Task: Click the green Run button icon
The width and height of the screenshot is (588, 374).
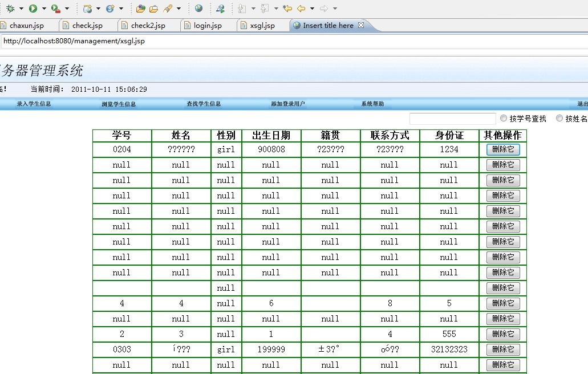Action: click(33, 8)
